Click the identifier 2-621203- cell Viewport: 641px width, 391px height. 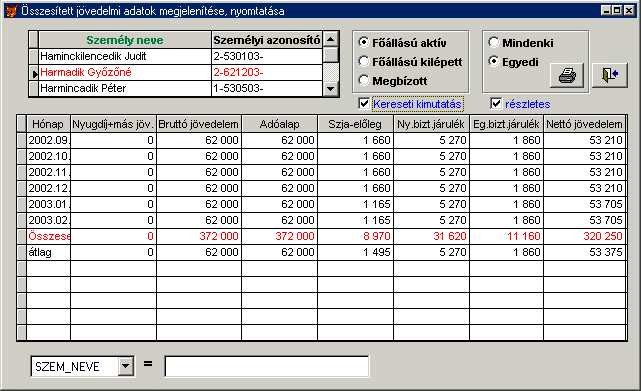coord(267,72)
